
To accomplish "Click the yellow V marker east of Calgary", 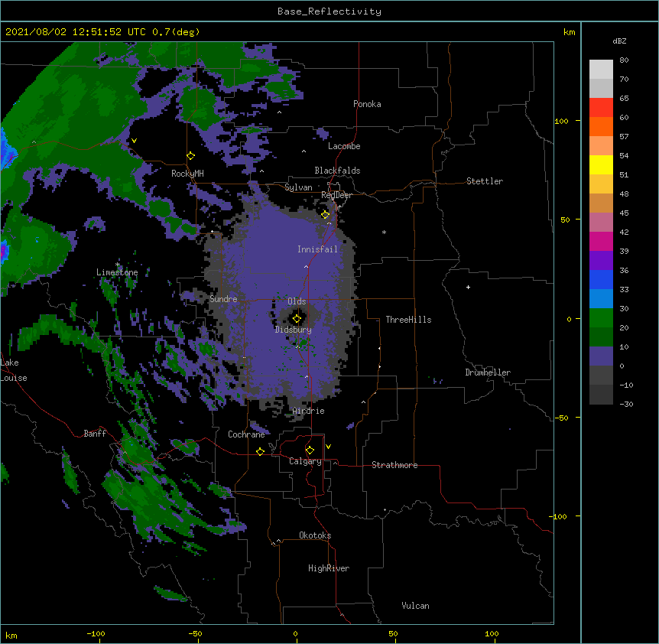I will [328, 447].
